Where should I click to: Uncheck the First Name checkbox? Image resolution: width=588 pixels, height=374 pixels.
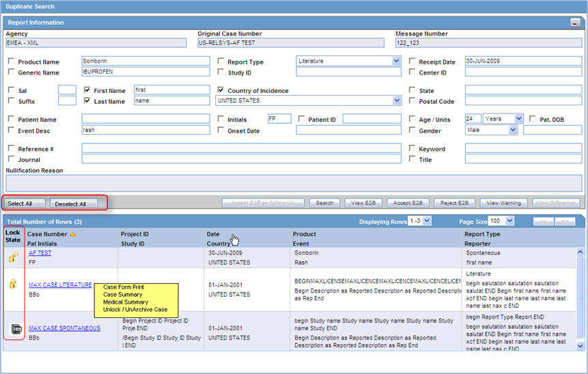point(87,90)
